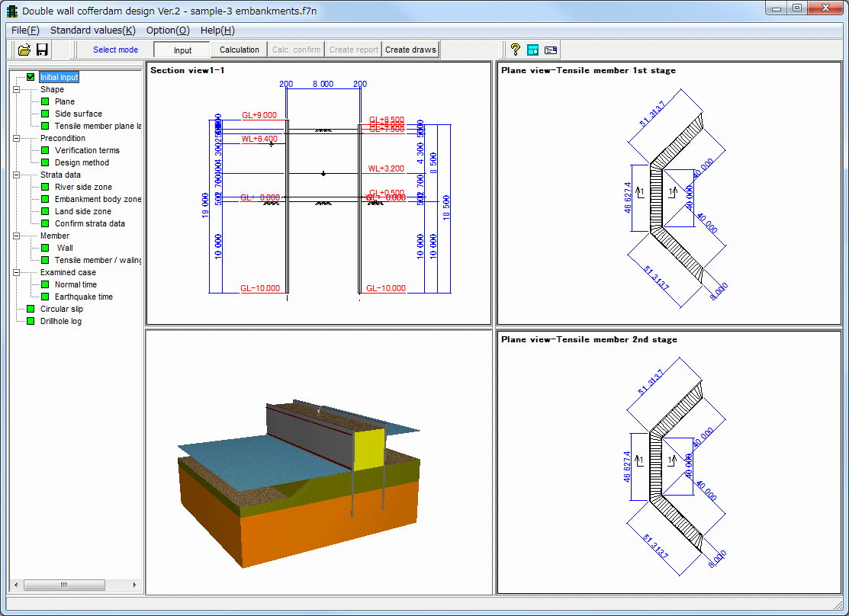Click the cyan window layout icon
This screenshot has width=849, height=616.
[533, 50]
